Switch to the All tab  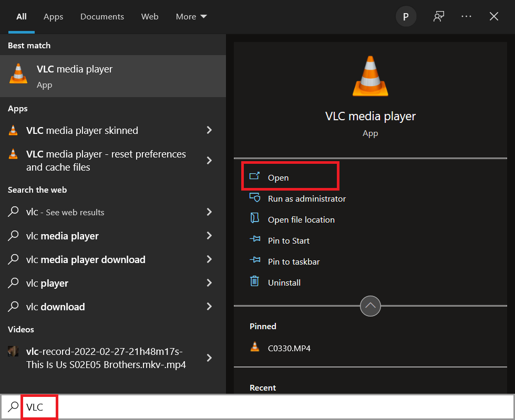22,16
